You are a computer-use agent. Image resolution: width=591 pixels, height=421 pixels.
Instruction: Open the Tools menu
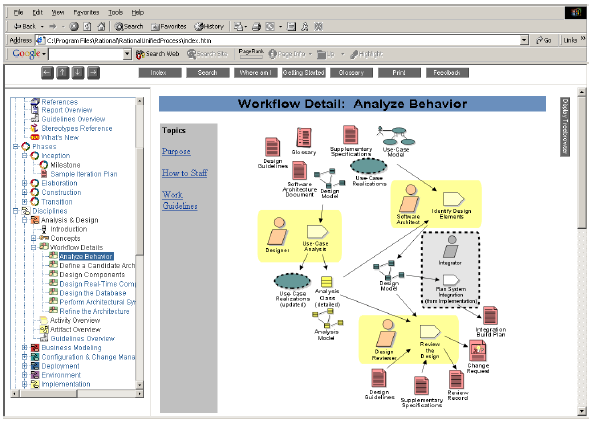115,12
